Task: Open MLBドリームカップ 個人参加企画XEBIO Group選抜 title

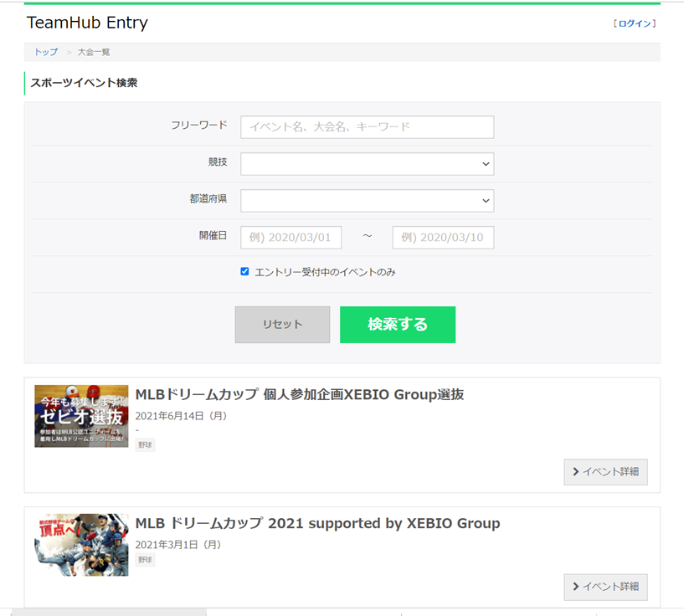Action: 300,394
